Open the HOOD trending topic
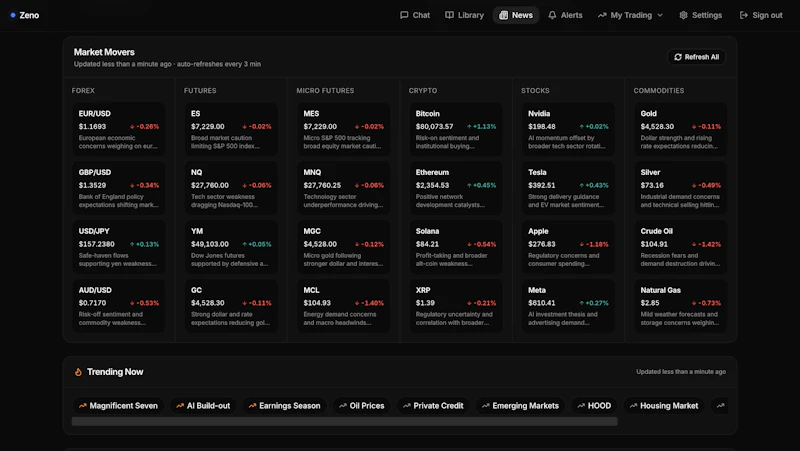The image size is (800, 451). [594, 406]
